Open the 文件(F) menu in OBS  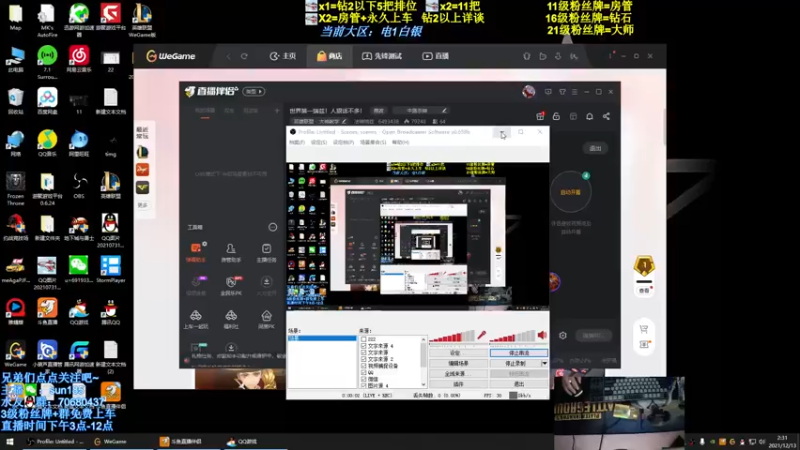click(x=297, y=142)
